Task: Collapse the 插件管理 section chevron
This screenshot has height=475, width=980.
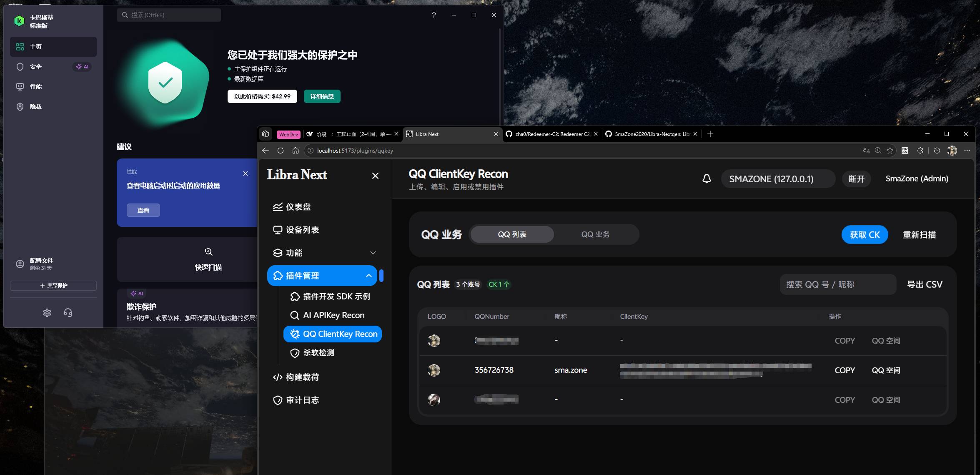Action: [369, 276]
